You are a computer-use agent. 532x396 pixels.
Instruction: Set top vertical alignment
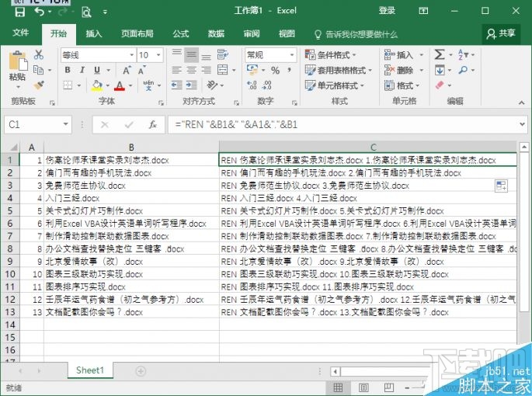click(x=177, y=54)
